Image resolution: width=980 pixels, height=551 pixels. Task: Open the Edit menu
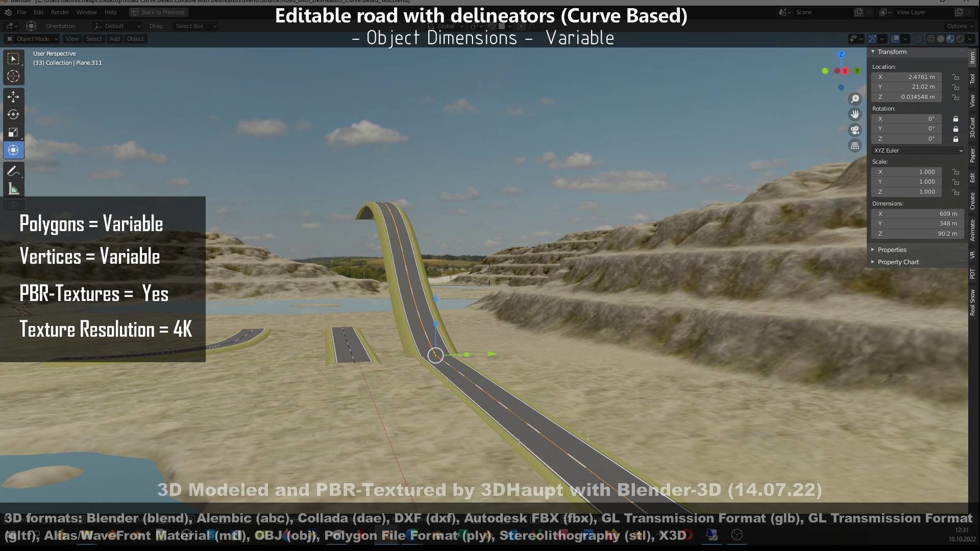(38, 12)
